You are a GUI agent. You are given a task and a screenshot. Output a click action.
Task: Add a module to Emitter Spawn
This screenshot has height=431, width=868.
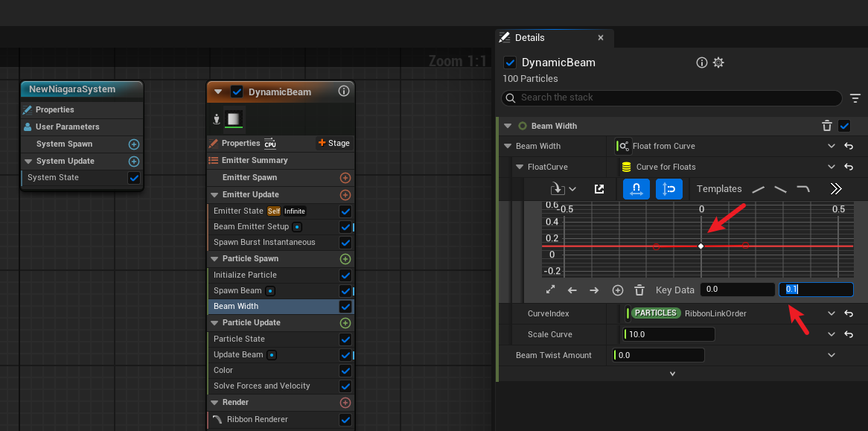(x=345, y=178)
